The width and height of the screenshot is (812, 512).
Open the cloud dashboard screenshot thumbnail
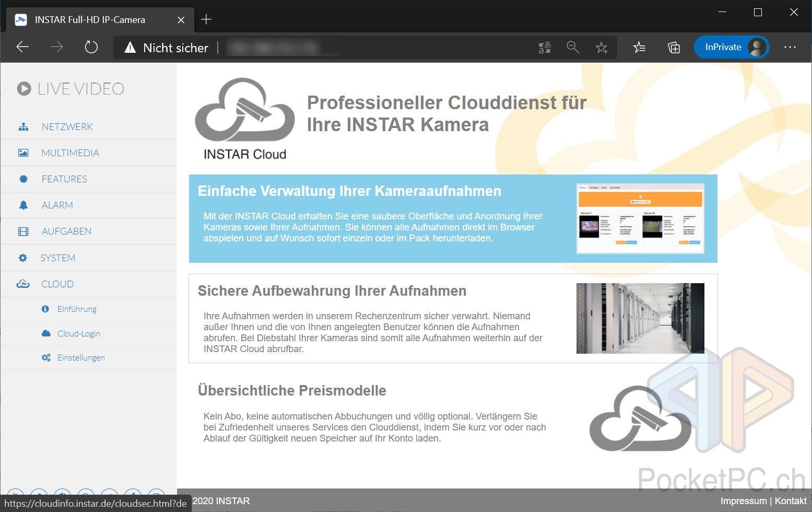click(640, 218)
